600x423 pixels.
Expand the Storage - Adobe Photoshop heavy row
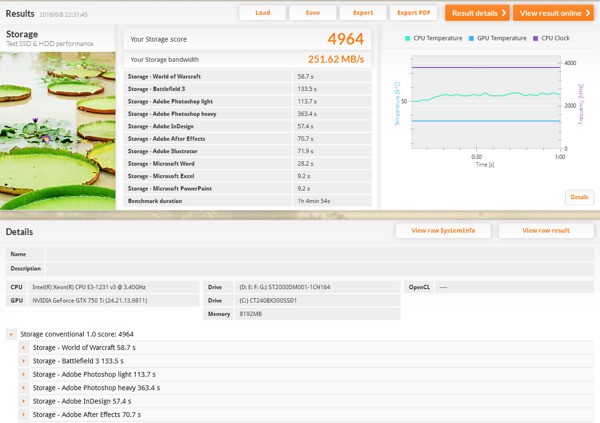pos(24,387)
